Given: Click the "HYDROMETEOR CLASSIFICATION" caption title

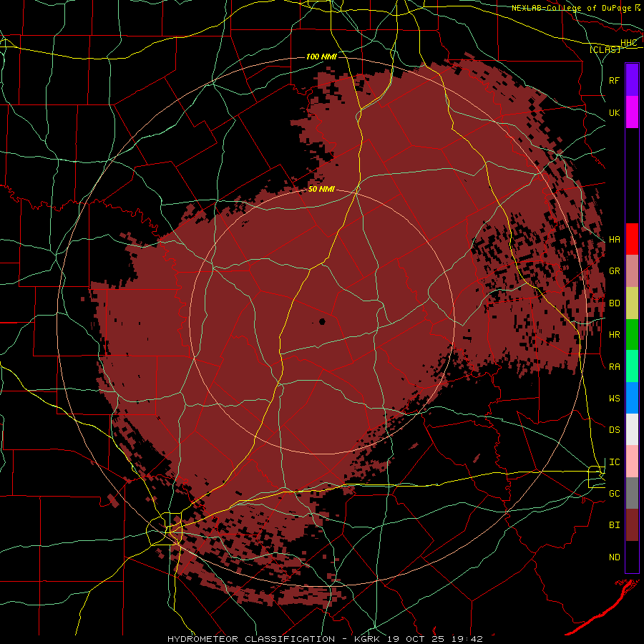Looking at the screenshot, I should coord(251,639).
